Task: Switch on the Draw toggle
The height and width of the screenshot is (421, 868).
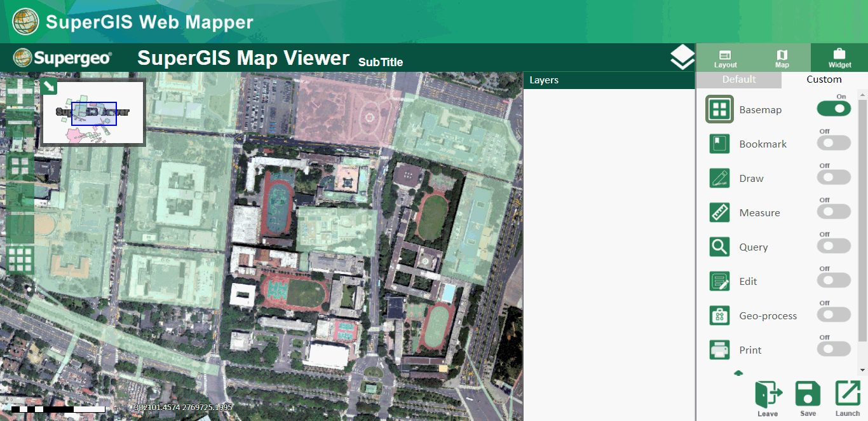Action: tap(834, 177)
